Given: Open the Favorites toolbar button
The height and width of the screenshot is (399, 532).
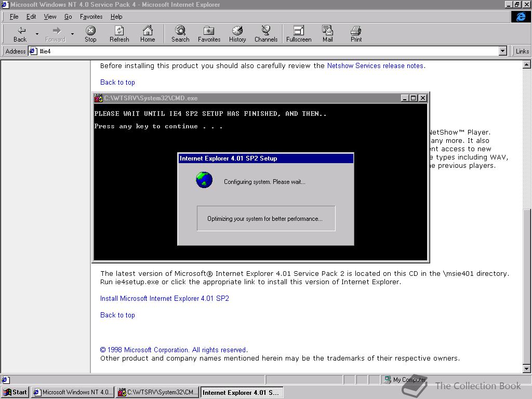Looking at the screenshot, I should tap(209, 34).
